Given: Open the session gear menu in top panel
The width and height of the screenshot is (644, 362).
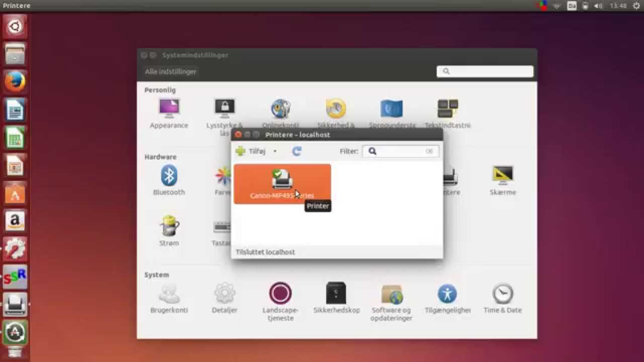Looking at the screenshot, I should [636, 6].
